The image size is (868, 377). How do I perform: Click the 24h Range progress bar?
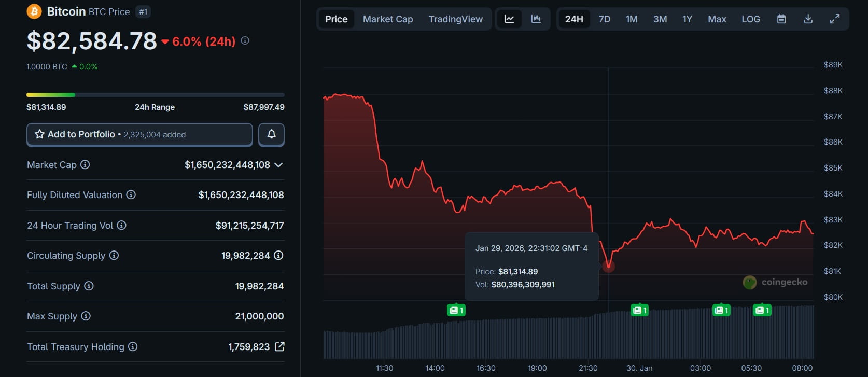click(x=155, y=95)
